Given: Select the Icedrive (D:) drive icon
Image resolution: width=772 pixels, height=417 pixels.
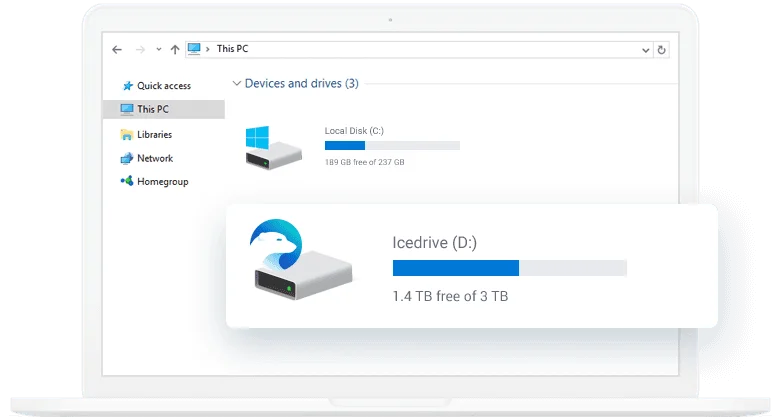Looking at the screenshot, I should click(301, 259).
